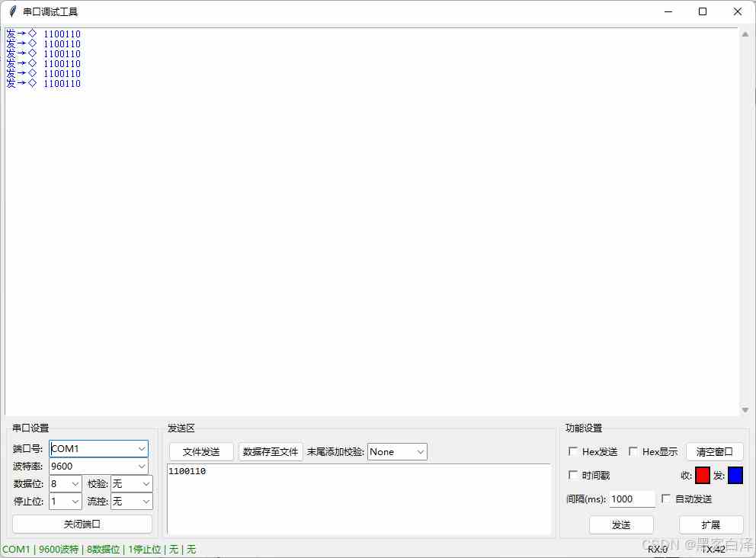The image size is (756, 558).
Task: Click the feather app icon in title bar
Action: (x=12, y=11)
